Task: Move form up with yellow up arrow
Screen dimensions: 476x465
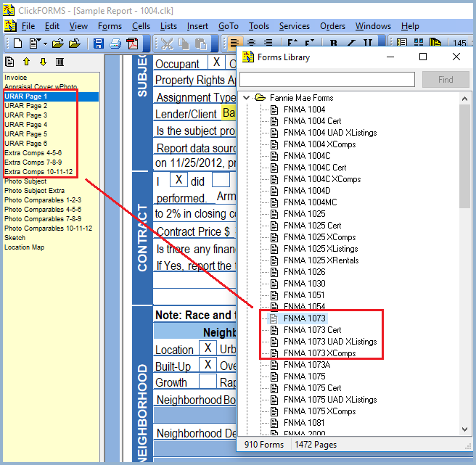Action: pos(27,62)
